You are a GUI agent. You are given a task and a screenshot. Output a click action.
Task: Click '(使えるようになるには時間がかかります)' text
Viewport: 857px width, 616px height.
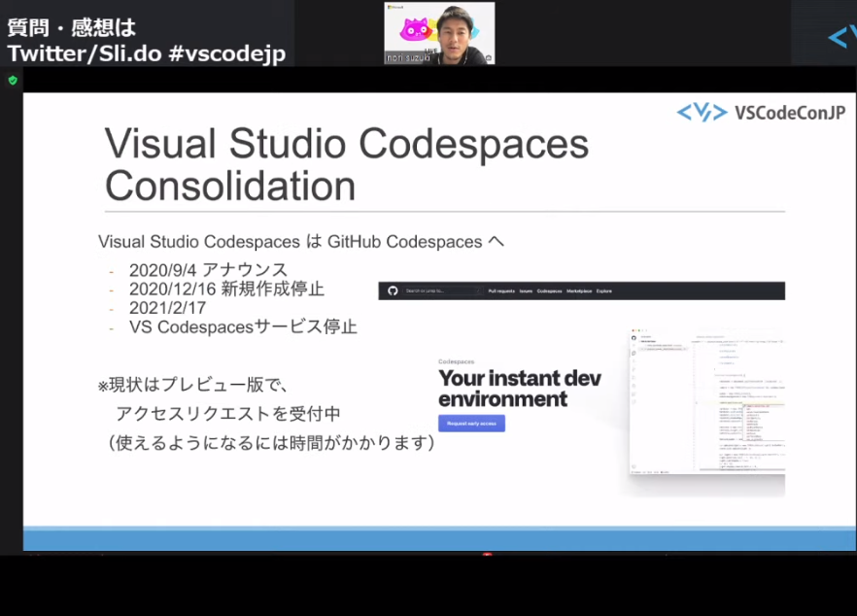(272, 443)
